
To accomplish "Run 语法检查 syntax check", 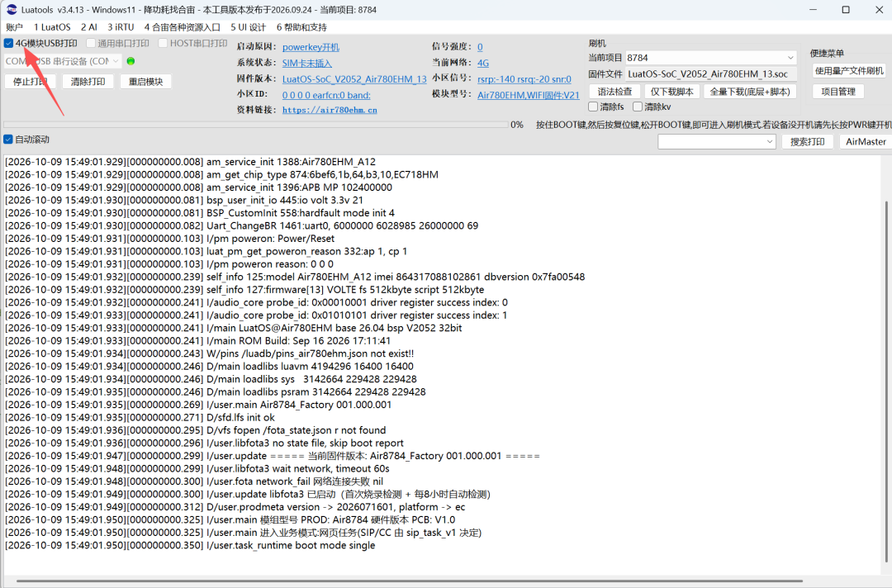I will 614,92.
